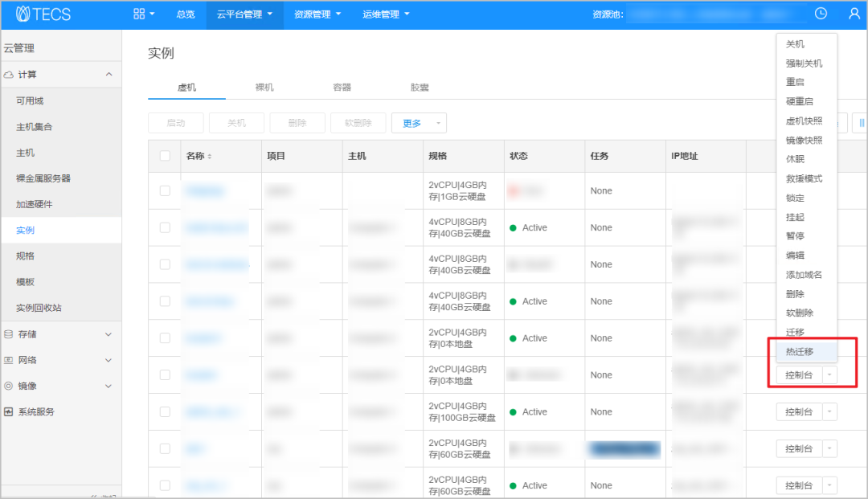The height and width of the screenshot is (499, 868).
Task: Check the first 60GB云硬盘 row checkbox
Action: (165, 448)
